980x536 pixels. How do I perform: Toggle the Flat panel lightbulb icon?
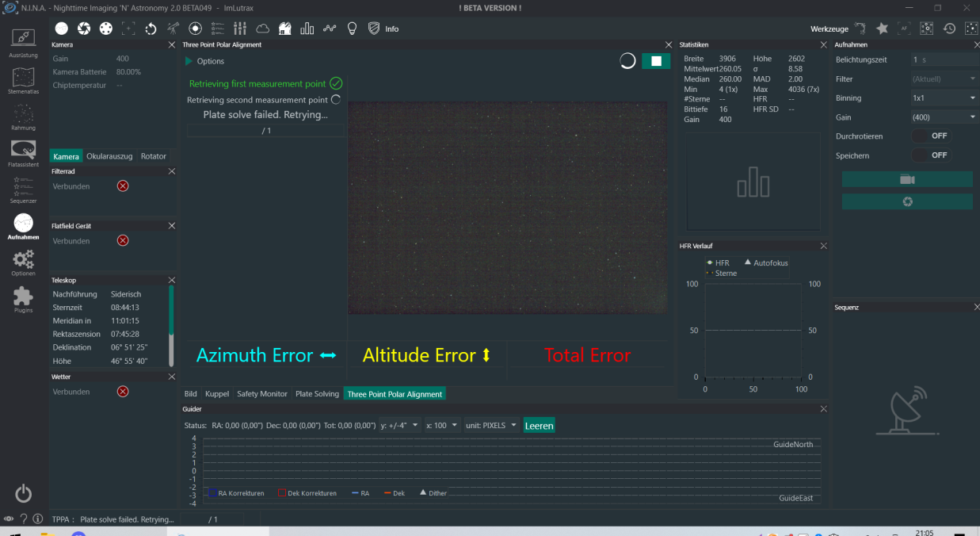[x=352, y=29]
